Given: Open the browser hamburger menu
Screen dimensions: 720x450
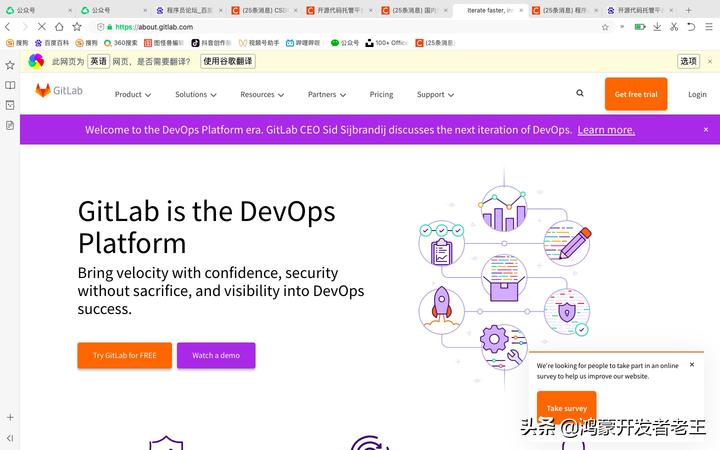Looking at the screenshot, I should tap(709, 27).
